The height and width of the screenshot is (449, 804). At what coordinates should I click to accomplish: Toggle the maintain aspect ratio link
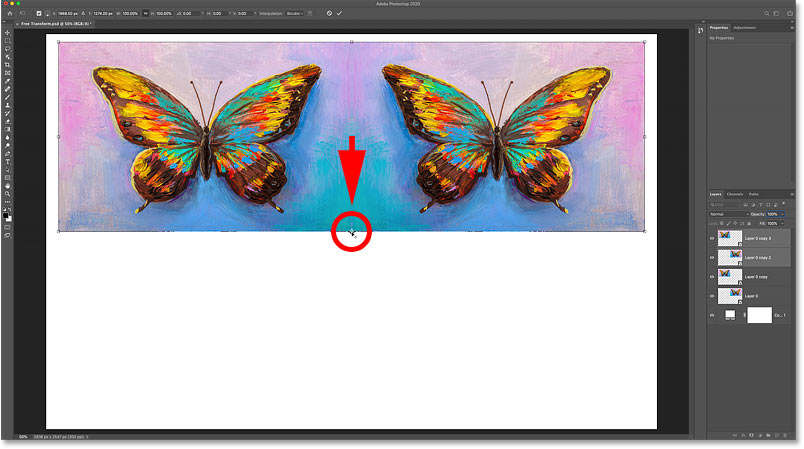(145, 13)
